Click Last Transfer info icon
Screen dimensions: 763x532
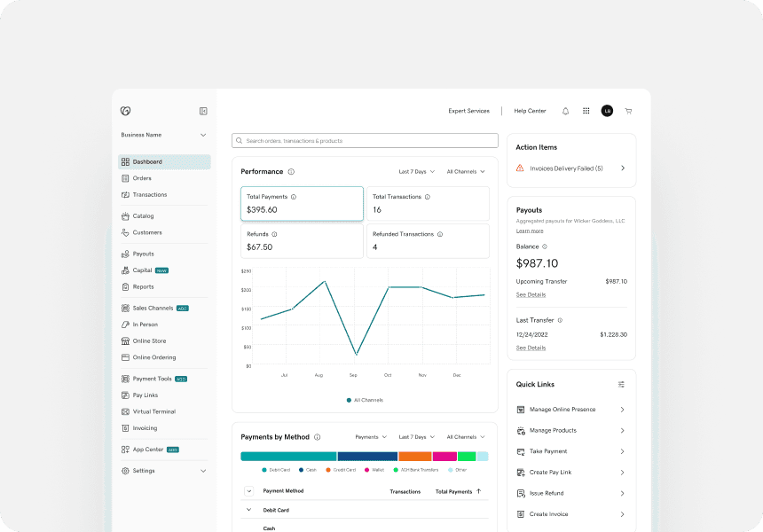point(560,320)
